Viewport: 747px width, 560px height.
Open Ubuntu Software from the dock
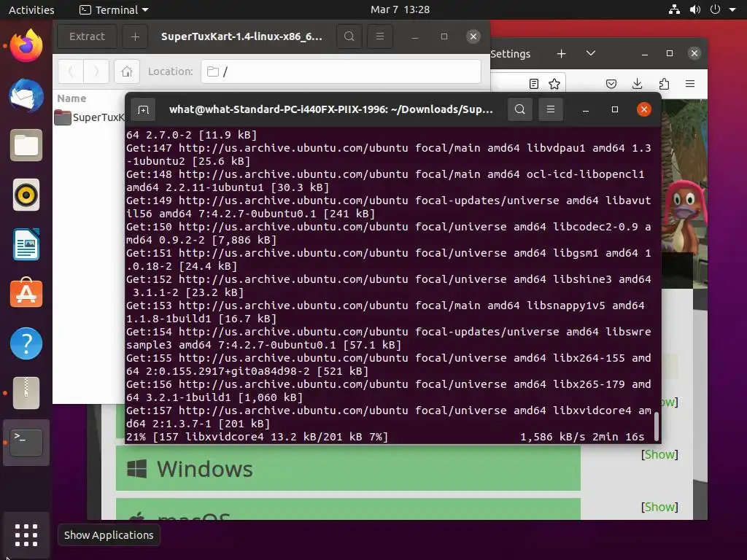[26, 294]
